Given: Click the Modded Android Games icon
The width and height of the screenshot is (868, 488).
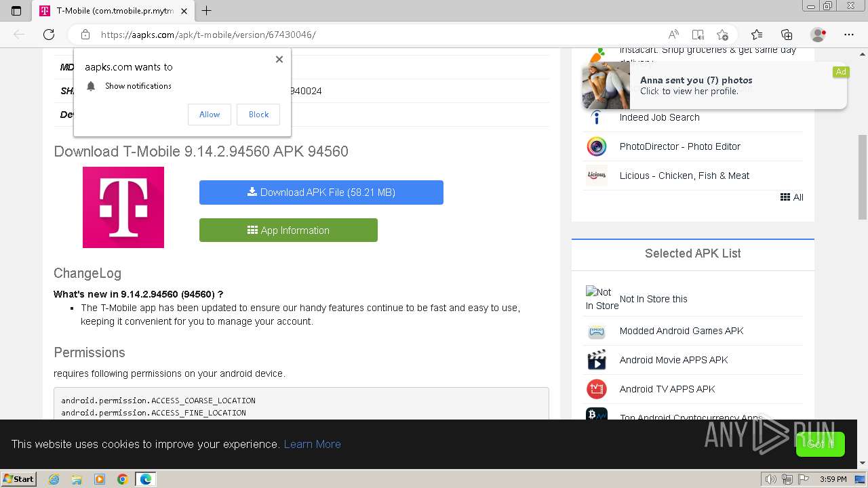Looking at the screenshot, I should tap(597, 331).
